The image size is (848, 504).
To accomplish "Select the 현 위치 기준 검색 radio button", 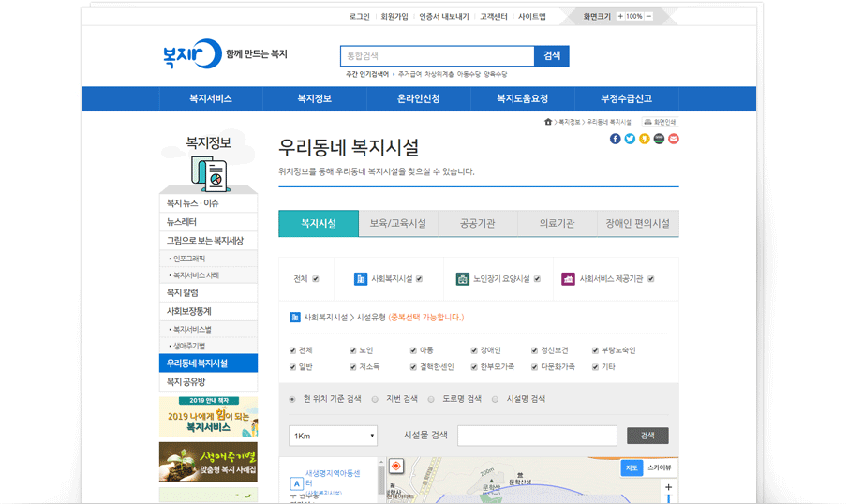I will pos(292,400).
